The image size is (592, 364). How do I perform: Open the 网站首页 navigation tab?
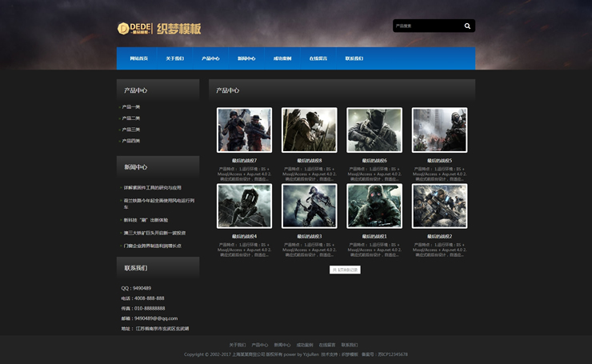[138, 58]
